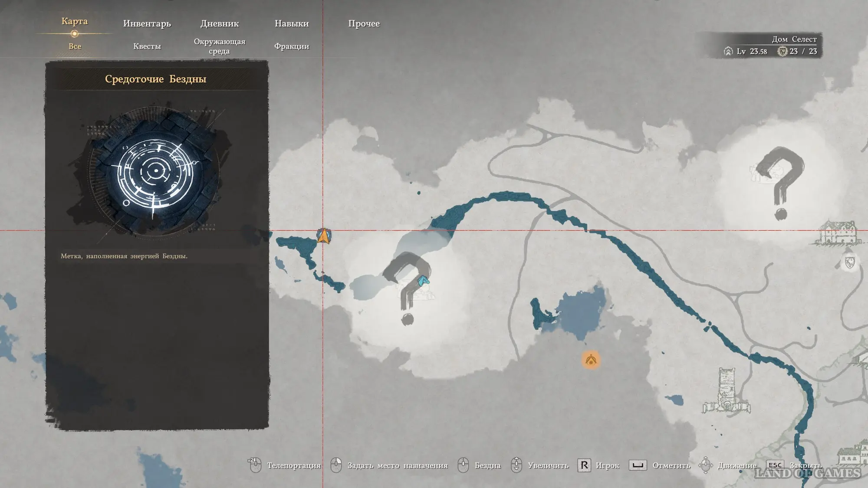Select the Окружающая среда filter

tap(219, 46)
